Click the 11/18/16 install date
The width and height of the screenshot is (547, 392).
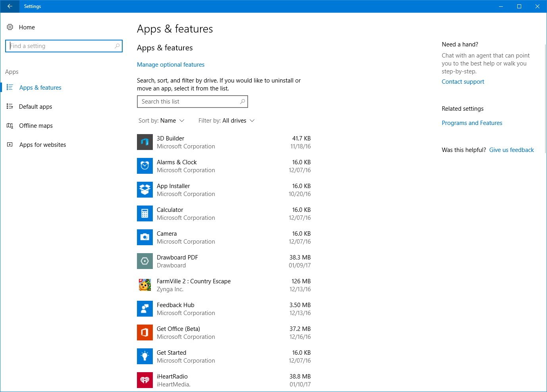tap(300, 146)
